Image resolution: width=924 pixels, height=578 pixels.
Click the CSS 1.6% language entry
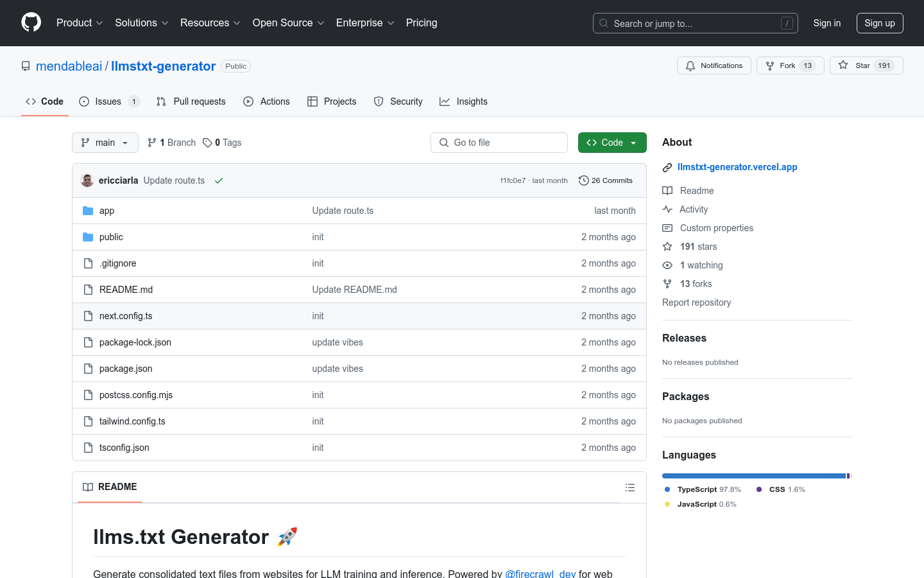[x=781, y=489]
